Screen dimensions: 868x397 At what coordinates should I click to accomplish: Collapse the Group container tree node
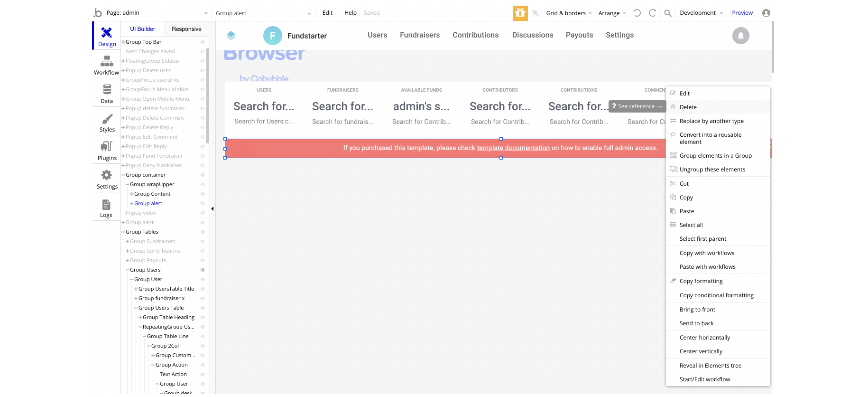tap(123, 175)
